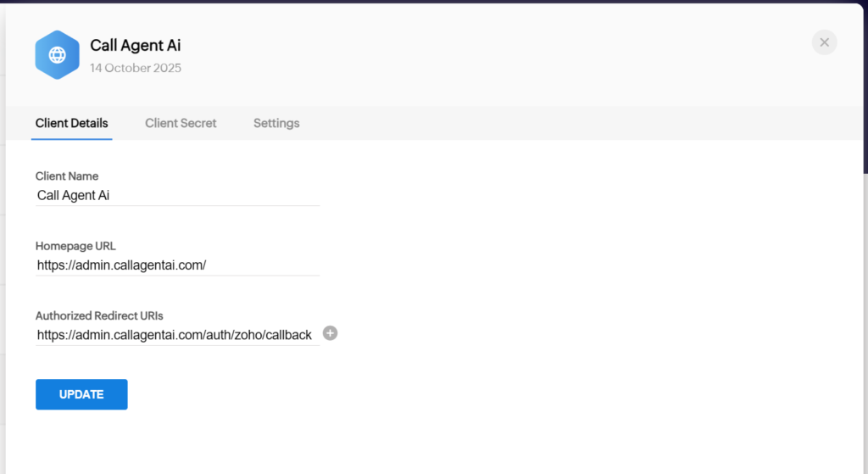Click the dark backdrop above the dialog
This screenshot has width=868, height=474.
[424, 1]
